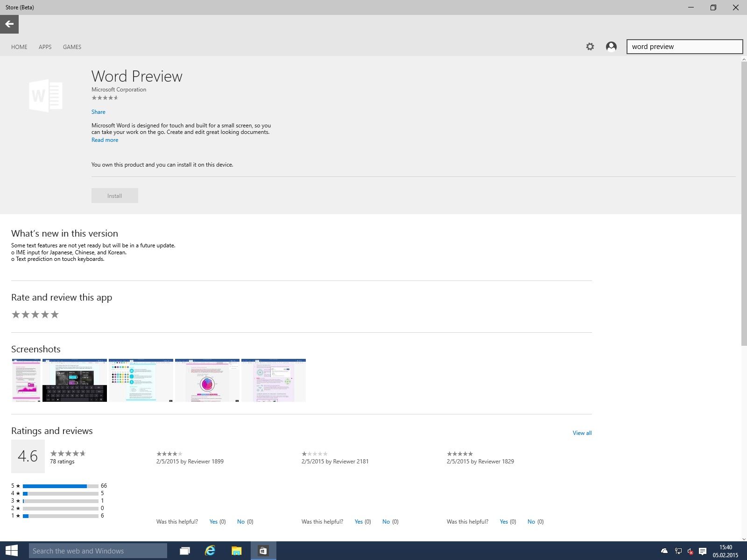Viewport: 747px width, 560px height.
Task: Open the fifth purple screenshot thumbnail
Action: 274,380
